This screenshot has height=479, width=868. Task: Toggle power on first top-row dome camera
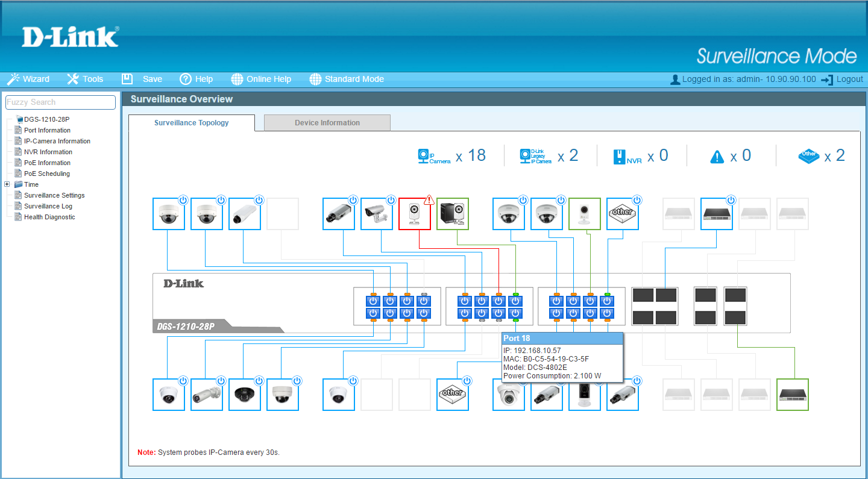(x=183, y=200)
